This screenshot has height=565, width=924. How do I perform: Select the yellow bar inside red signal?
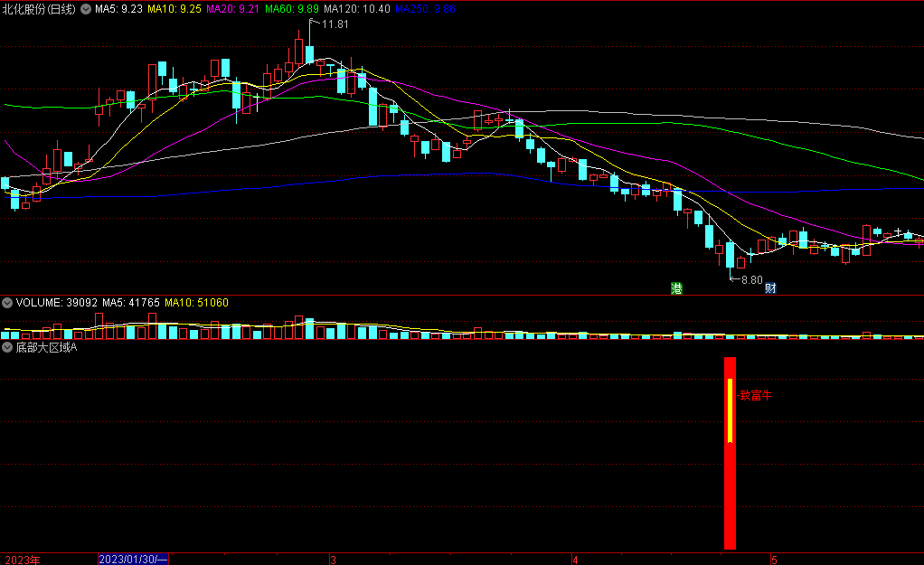731,410
